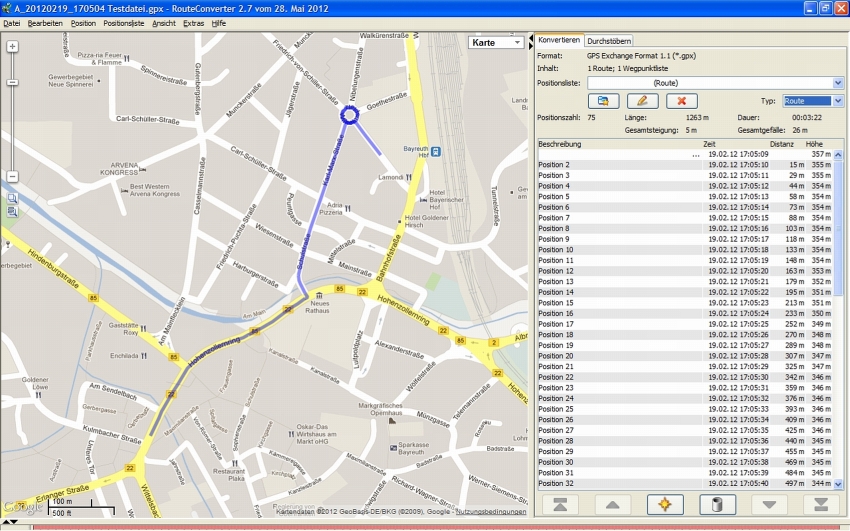Click the lower magnifier icon on the map

tap(12, 212)
